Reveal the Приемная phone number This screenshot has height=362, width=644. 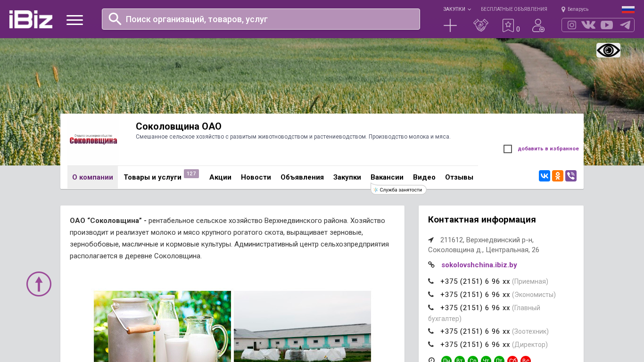tap(475, 281)
